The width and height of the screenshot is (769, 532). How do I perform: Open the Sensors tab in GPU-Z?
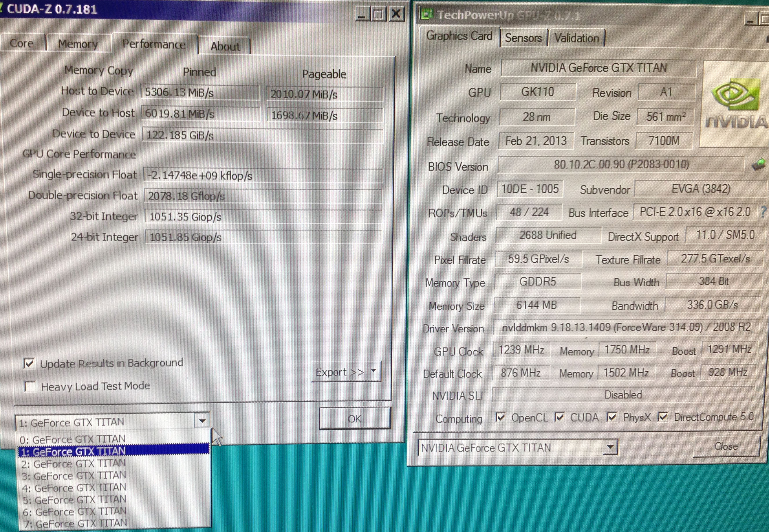523,38
